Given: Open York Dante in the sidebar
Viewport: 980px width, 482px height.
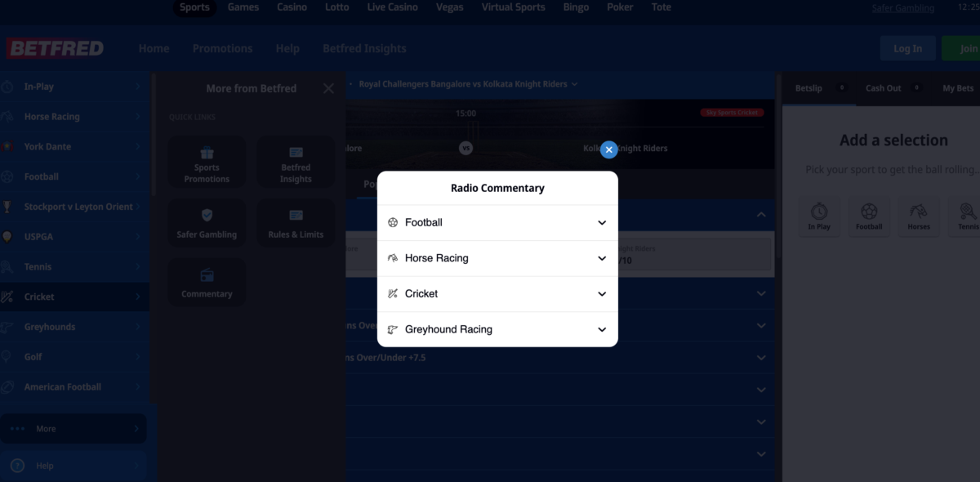Looking at the screenshot, I should [74, 147].
